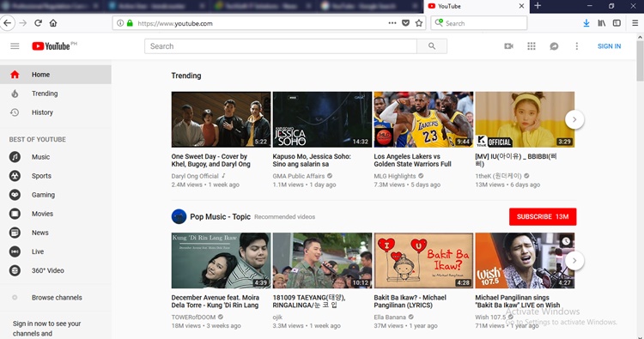644x339 pixels.
Task: Open the Wish 107.5 Michael Pangilinan thumbnail
Action: tap(525, 261)
